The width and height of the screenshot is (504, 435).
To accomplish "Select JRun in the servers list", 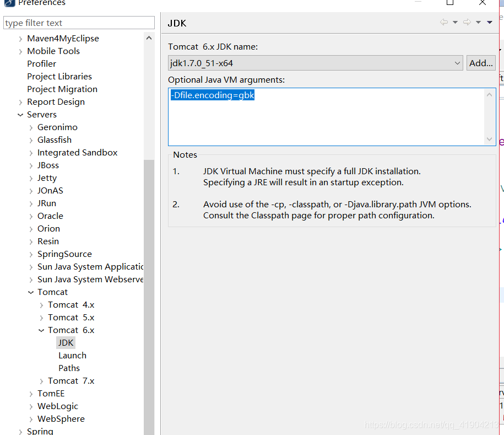I will [x=47, y=203].
